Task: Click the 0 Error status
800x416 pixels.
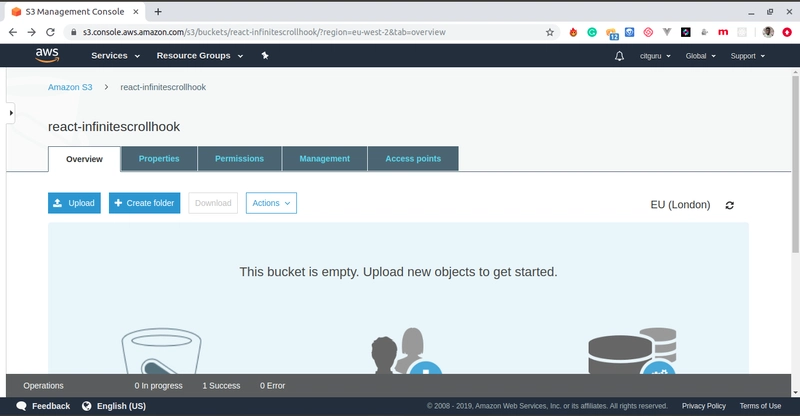Action: coord(272,386)
